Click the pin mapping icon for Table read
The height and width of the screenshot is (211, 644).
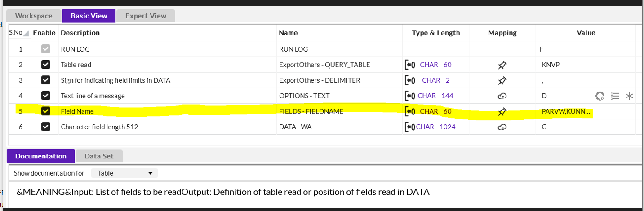pyautogui.click(x=502, y=65)
